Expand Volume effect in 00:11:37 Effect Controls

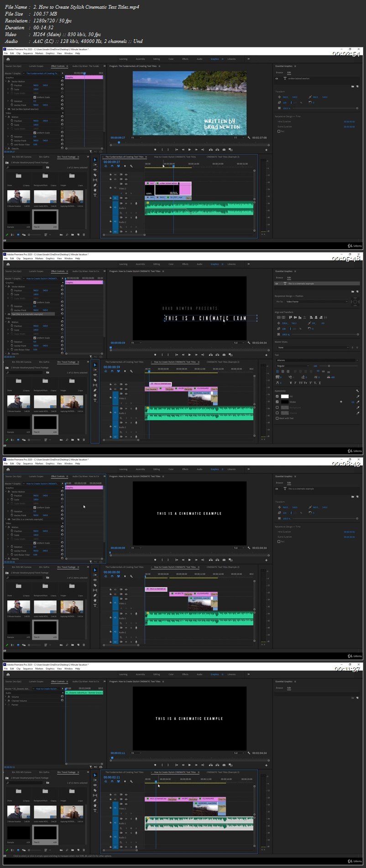pyautogui.click(x=5, y=696)
